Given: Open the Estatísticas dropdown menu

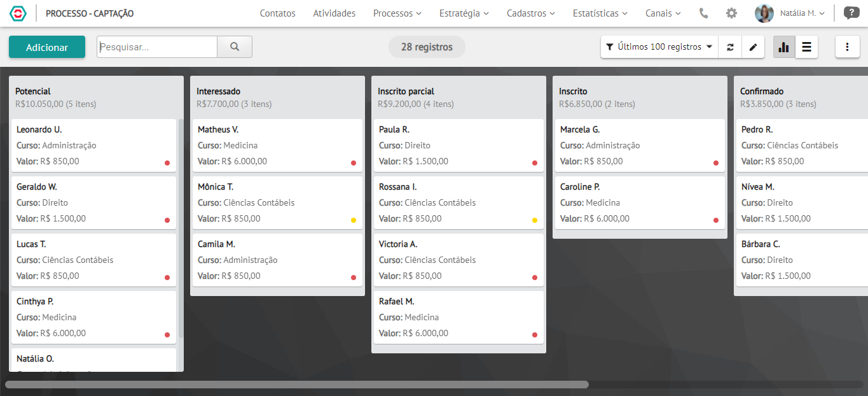Looking at the screenshot, I should (600, 13).
